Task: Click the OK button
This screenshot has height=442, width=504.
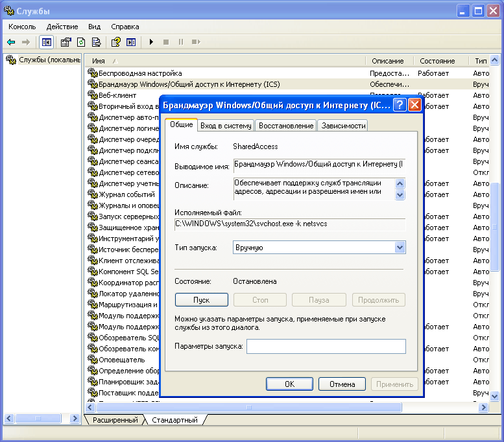Action: (289, 384)
